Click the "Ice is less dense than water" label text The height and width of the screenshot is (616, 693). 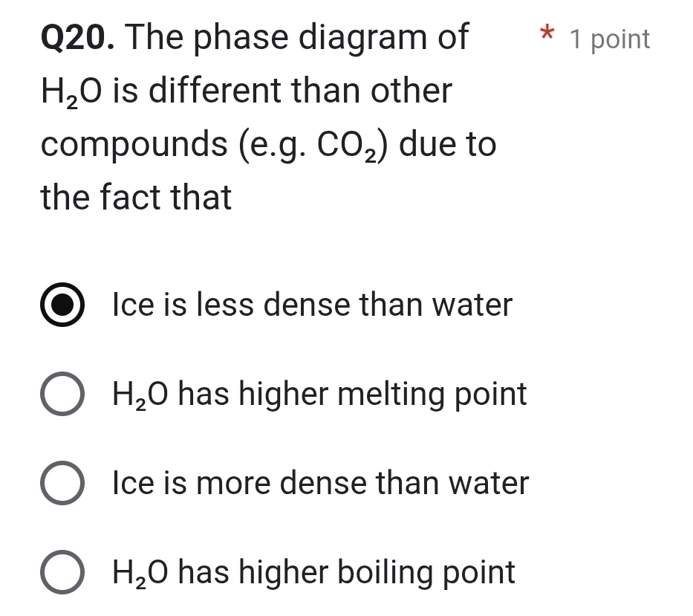pyautogui.click(x=312, y=305)
